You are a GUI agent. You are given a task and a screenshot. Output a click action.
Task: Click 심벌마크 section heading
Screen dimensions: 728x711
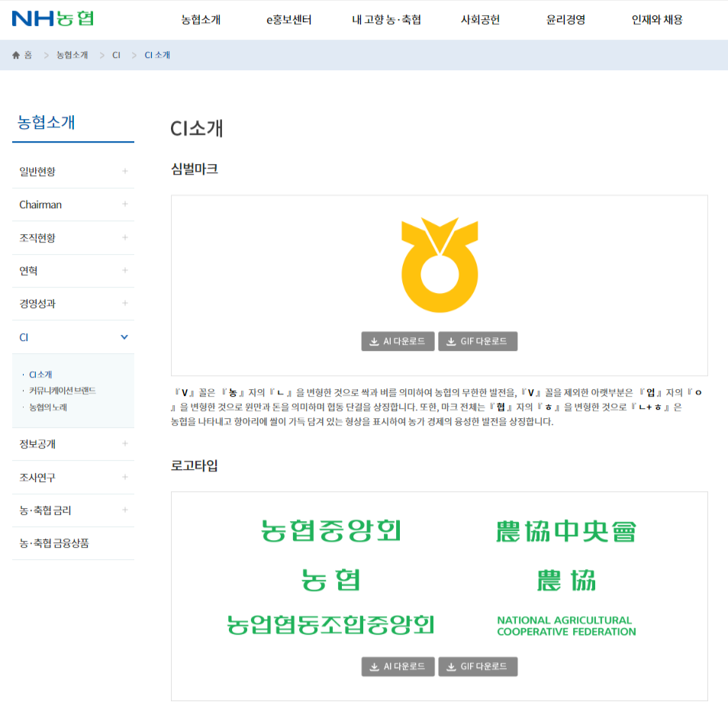195,169
